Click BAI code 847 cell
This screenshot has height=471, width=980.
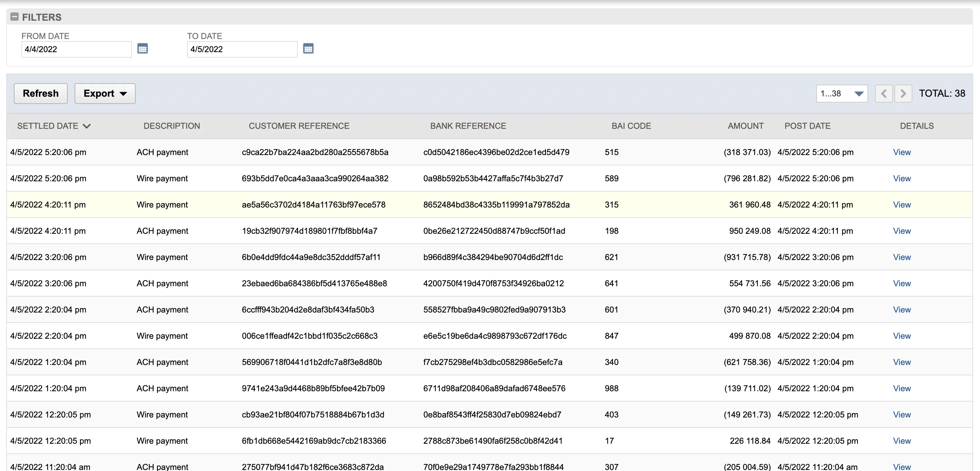(x=611, y=336)
